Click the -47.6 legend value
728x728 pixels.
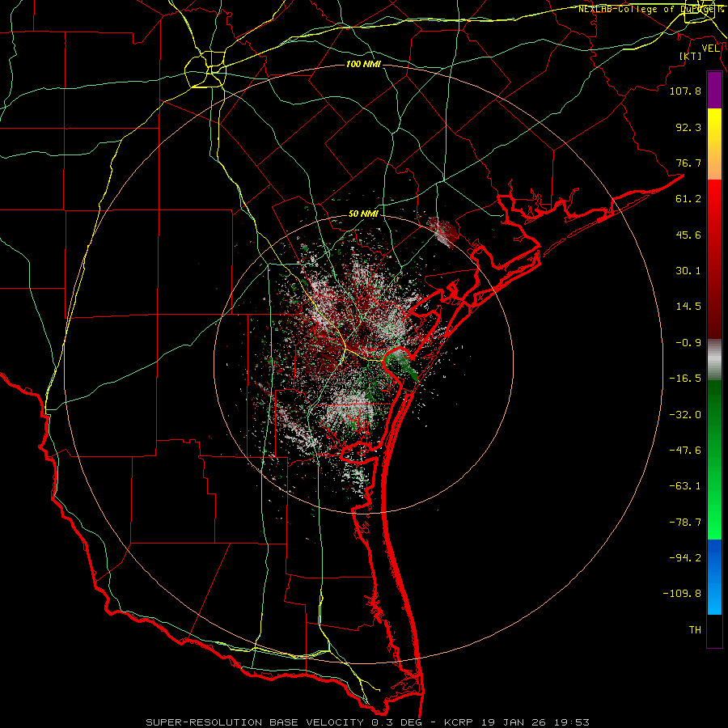click(685, 451)
